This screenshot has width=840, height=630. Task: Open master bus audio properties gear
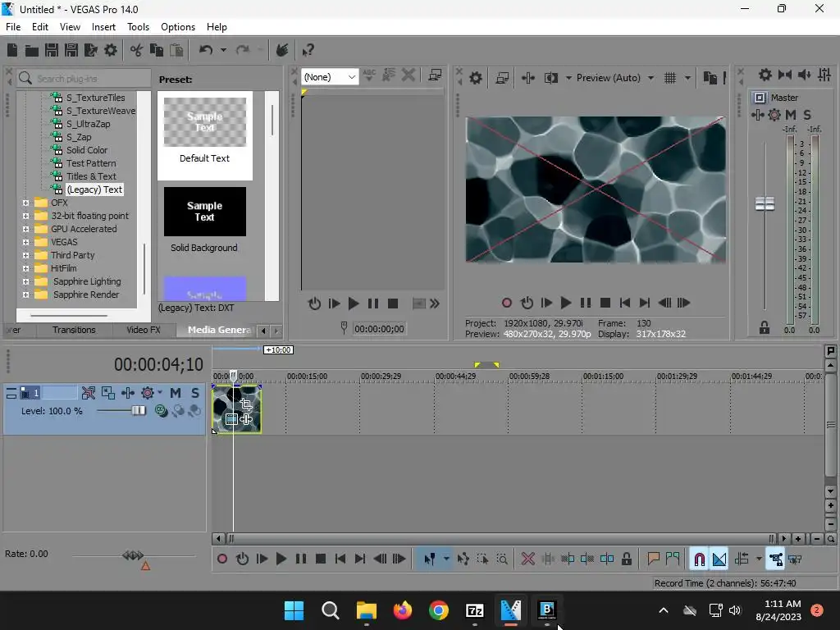(765, 75)
